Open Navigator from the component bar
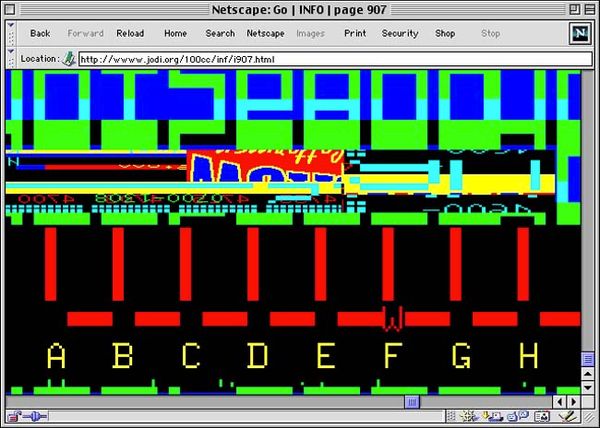The image size is (600, 428). point(468,416)
